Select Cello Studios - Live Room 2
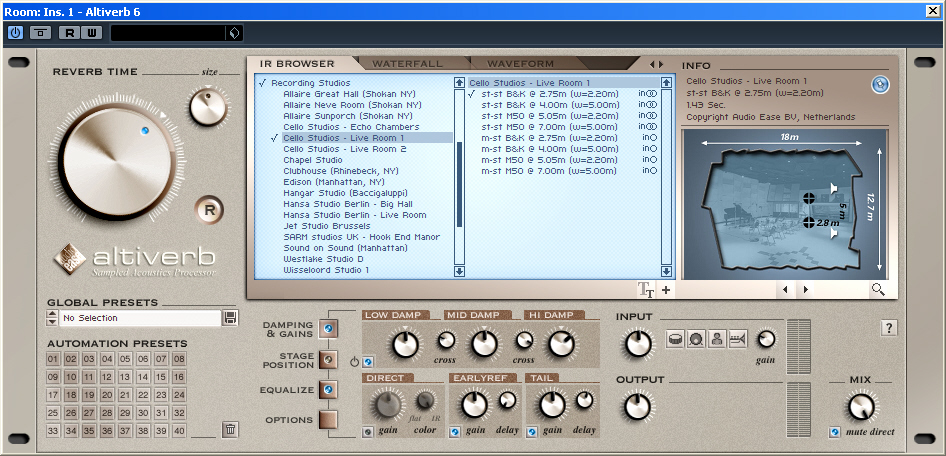 click(x=344, y=149)
